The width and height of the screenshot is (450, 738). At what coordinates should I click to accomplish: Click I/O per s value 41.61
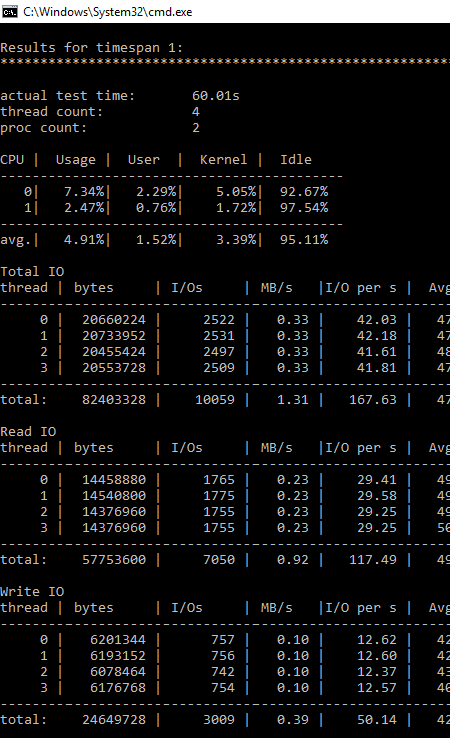pyautogui.click(x=377, y=352)
